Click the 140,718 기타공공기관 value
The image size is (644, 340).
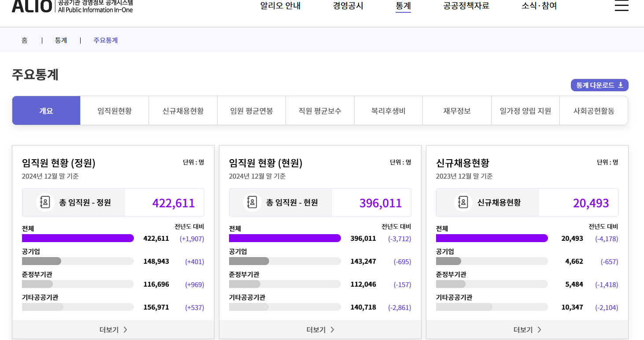363,307
